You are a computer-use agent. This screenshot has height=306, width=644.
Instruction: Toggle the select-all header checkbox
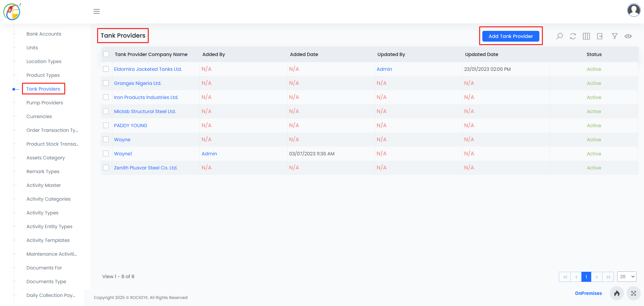tap(106, 54)
